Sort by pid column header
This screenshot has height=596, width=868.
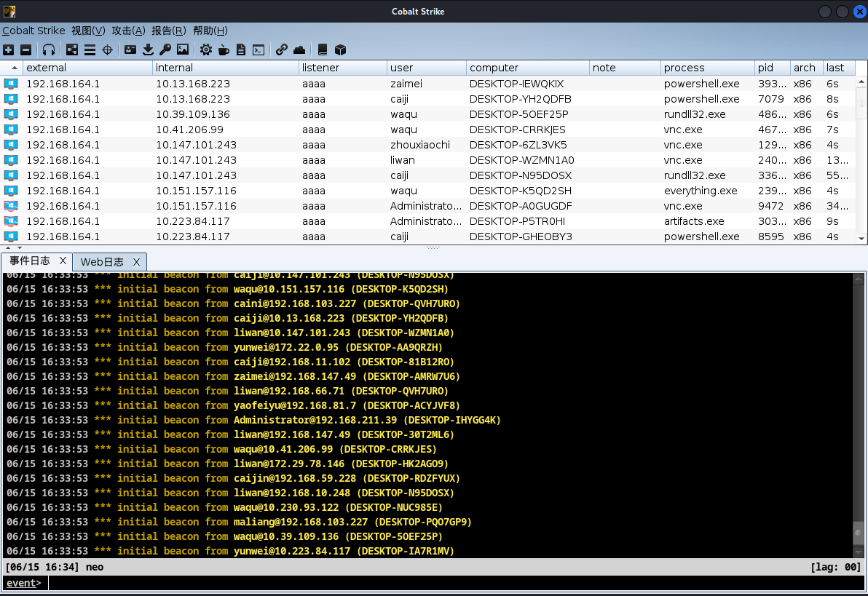(x=772, y=68)
